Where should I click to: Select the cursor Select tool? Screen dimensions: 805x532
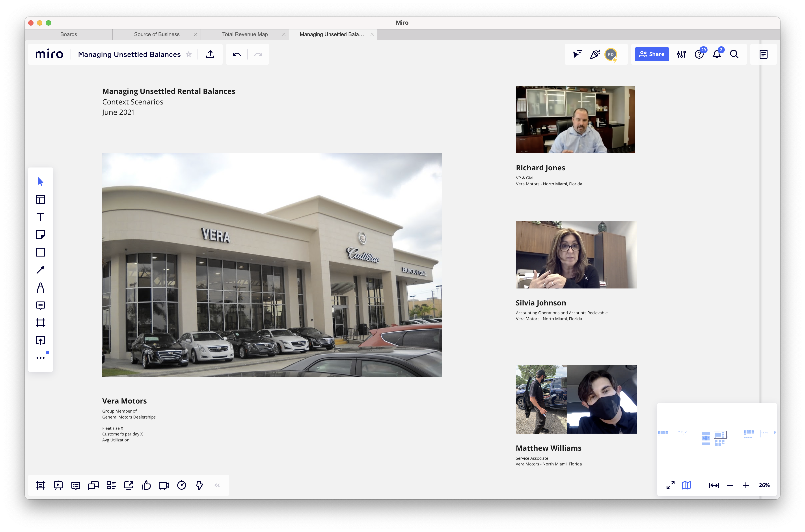(x=40, y=182)
